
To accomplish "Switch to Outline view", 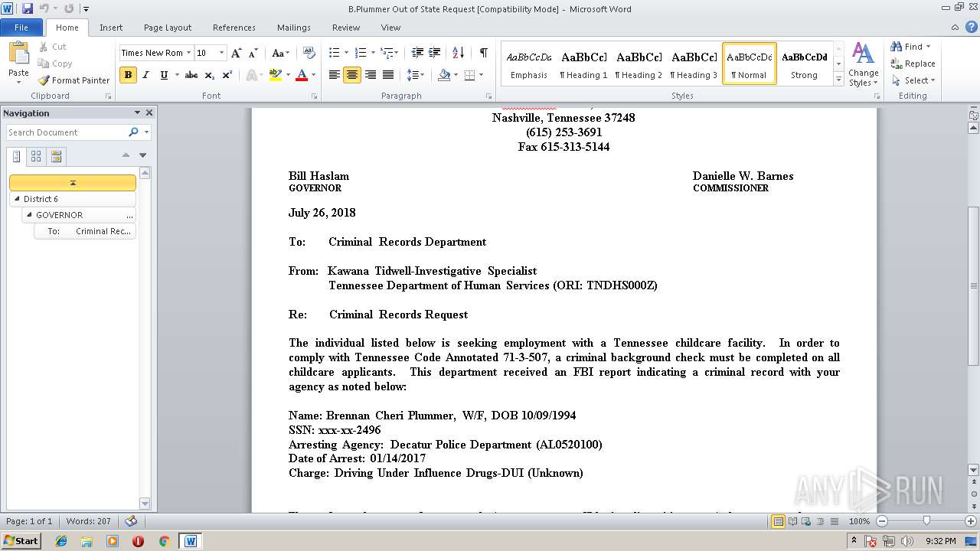I will pyautogui.click(x=820, y=521).
